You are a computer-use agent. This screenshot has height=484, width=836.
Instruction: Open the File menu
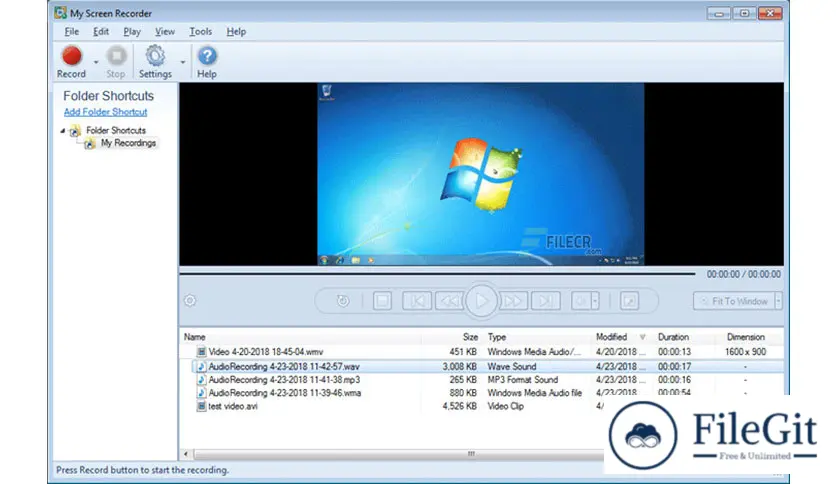(x=71, y=31)
